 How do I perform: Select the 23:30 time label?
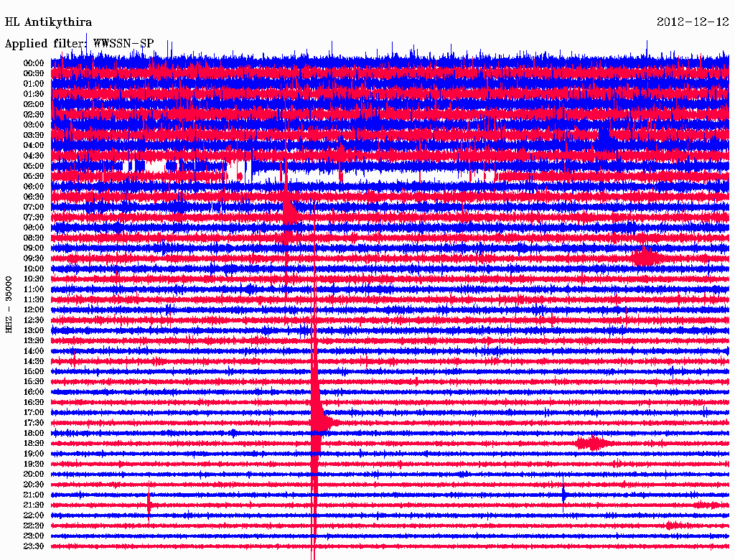coord(34,547)
